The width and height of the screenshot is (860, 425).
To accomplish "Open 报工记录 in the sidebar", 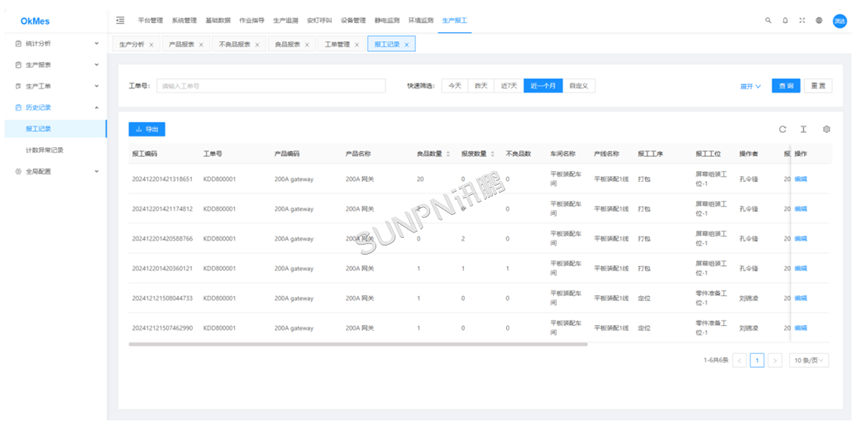I will (54, 128).
